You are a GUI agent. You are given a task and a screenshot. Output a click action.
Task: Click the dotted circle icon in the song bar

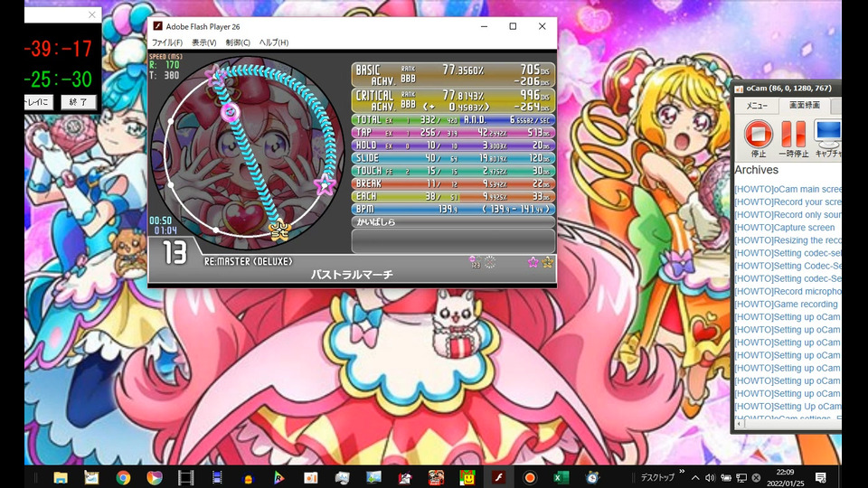[490, 262]
